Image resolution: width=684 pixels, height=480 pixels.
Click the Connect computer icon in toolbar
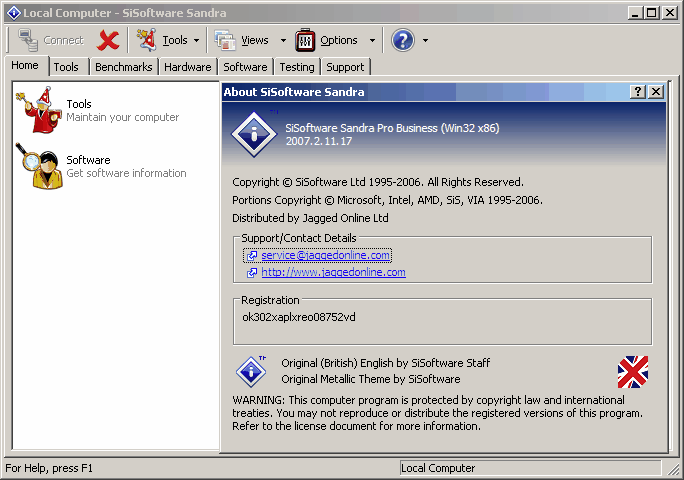28,40
